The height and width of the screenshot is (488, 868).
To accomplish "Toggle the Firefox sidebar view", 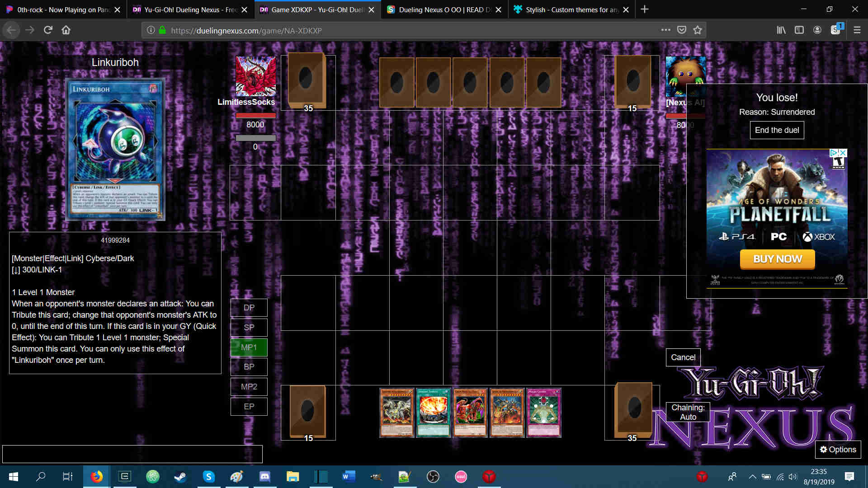I will [x=799, y=30].
